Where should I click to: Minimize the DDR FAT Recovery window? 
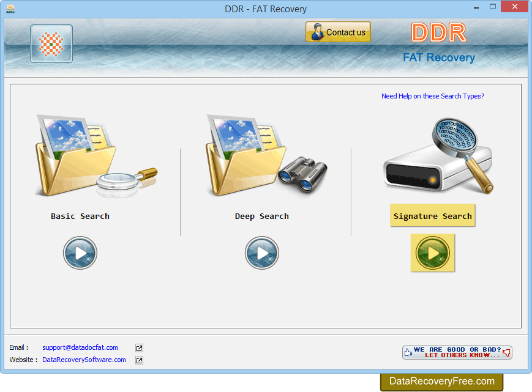pyautogui.click(x=476, y=7)
